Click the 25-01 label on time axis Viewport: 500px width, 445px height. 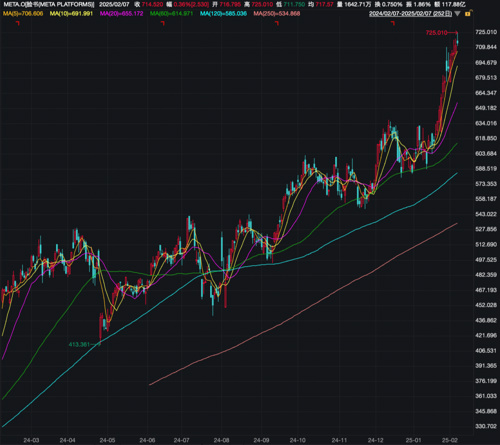point(413,440)
